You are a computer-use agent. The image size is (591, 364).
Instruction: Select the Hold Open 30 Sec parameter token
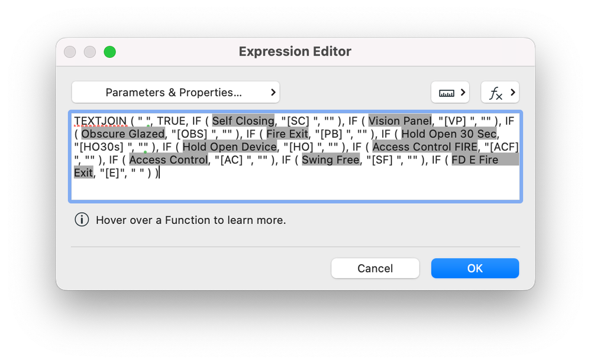coord(449,134)
